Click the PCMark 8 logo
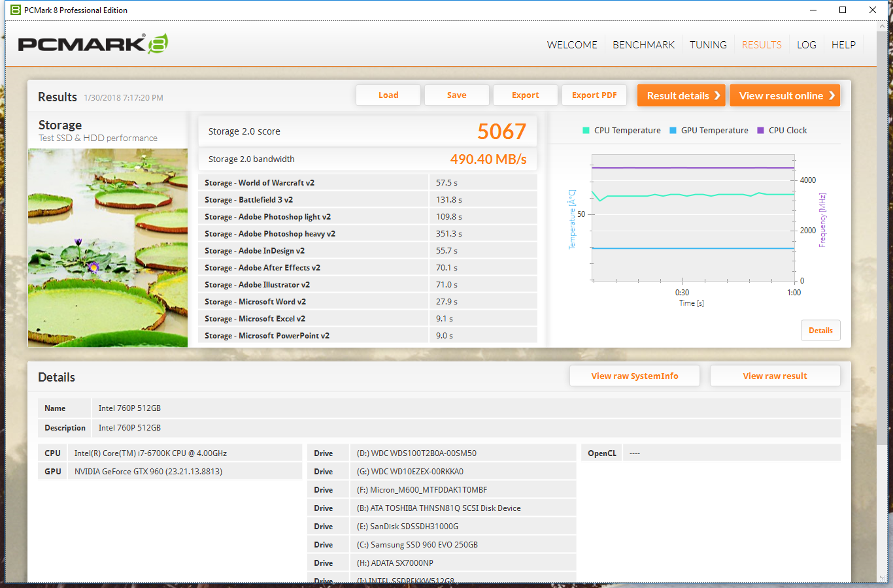893x588 pixels. (x=93, y=44)
